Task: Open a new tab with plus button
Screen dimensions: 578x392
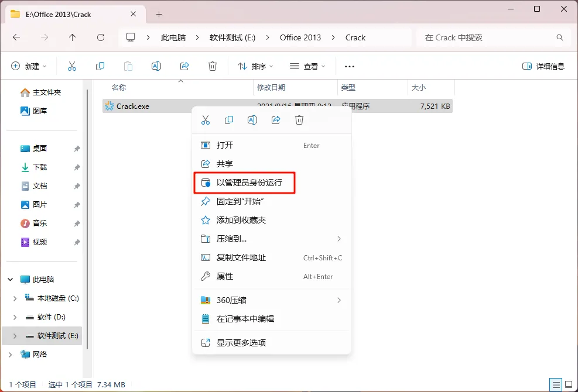Action: (x=159, y=15)
